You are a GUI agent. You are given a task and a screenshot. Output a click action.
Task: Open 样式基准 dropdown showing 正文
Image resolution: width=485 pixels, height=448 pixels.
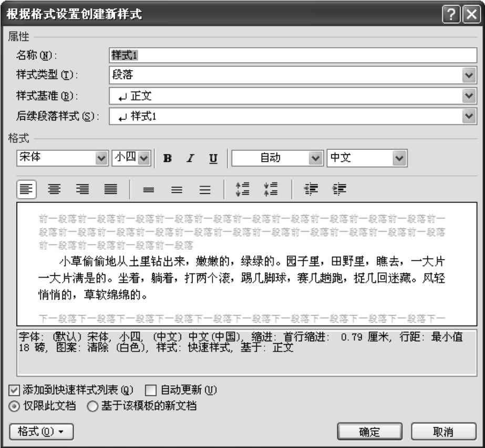(293, 96)
